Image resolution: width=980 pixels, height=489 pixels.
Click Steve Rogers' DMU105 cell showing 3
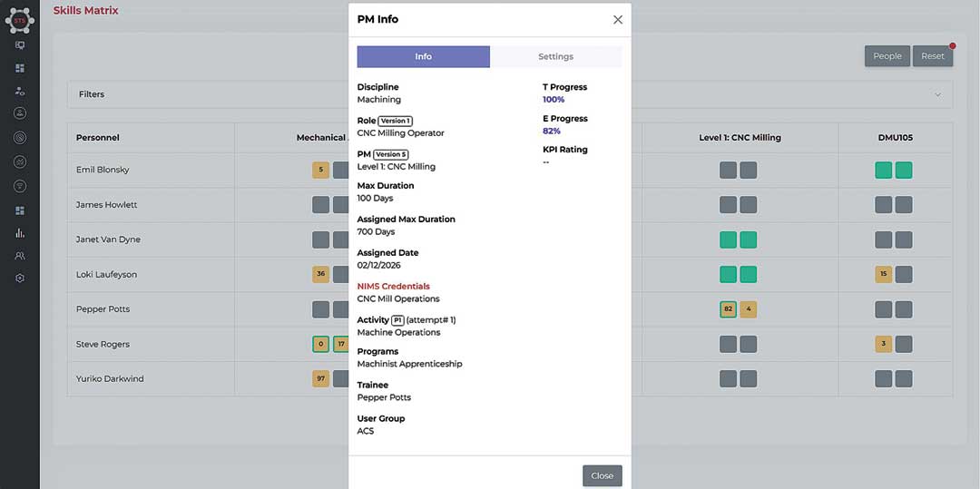click(883, 344)
